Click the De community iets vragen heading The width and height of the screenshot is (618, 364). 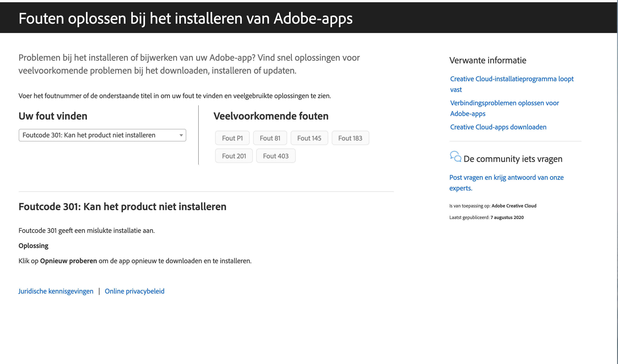click(513, 159)
